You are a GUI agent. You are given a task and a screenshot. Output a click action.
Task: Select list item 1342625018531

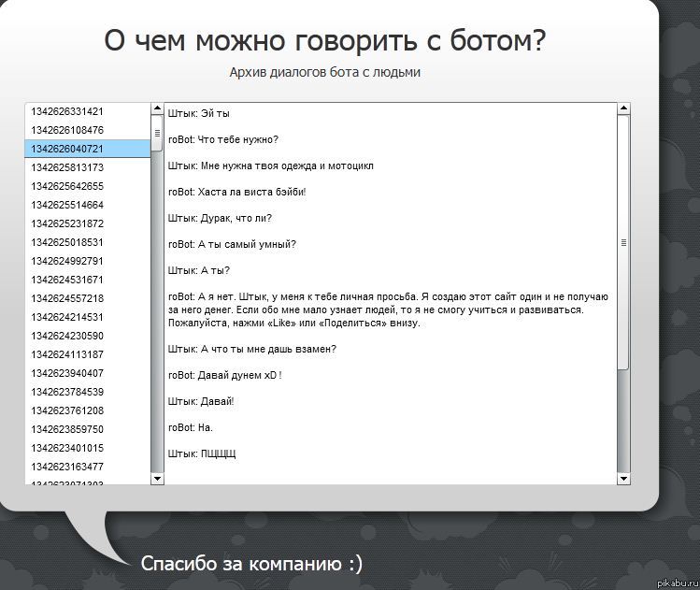click(67, 242)
